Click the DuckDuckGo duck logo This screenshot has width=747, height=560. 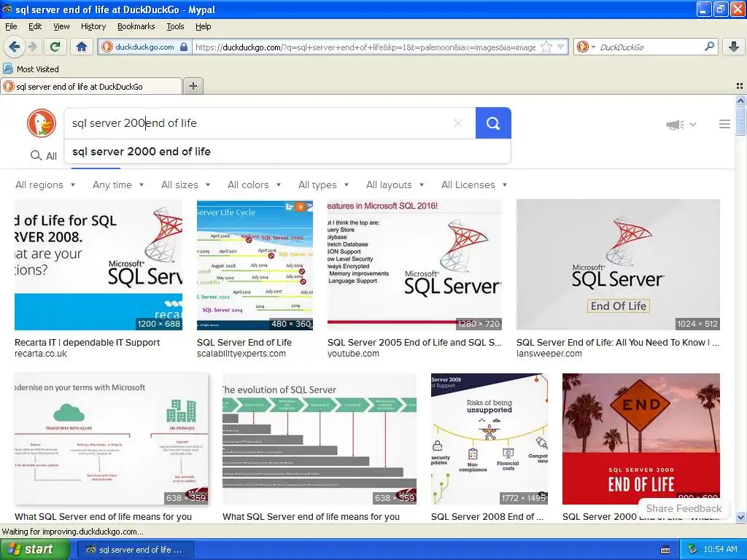[x=42, y=123]
